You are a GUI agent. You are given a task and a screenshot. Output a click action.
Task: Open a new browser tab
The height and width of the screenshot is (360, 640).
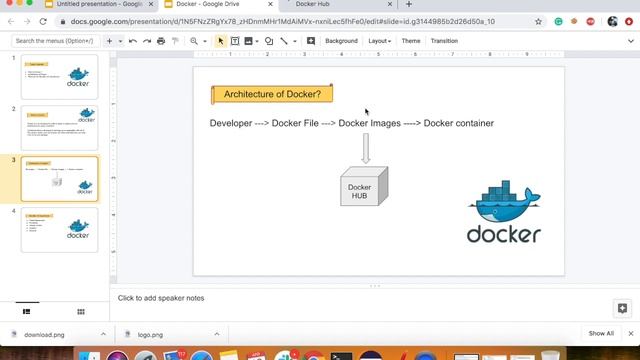409,4
